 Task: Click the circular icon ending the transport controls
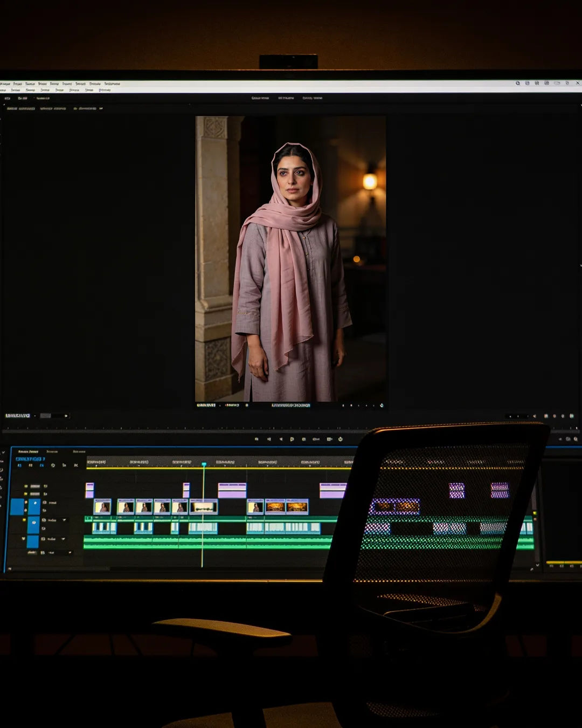(x=340, y=439)
